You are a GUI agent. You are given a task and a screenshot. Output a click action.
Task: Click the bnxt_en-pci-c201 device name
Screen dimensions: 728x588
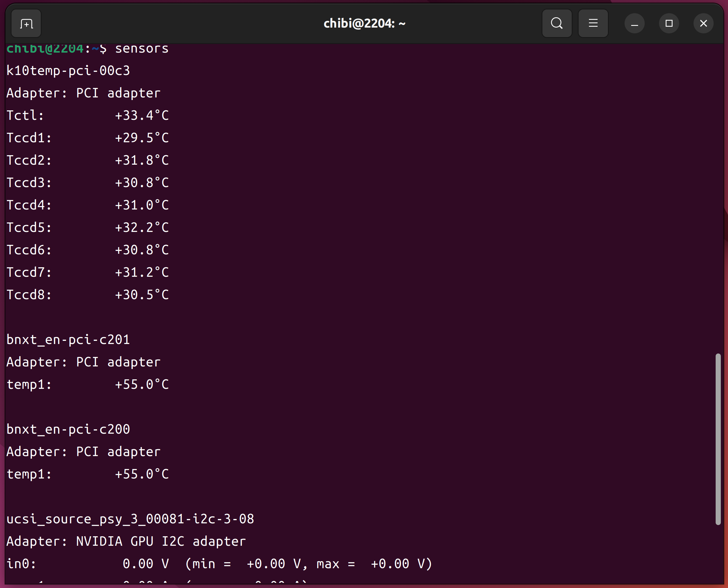click(68, 339)
